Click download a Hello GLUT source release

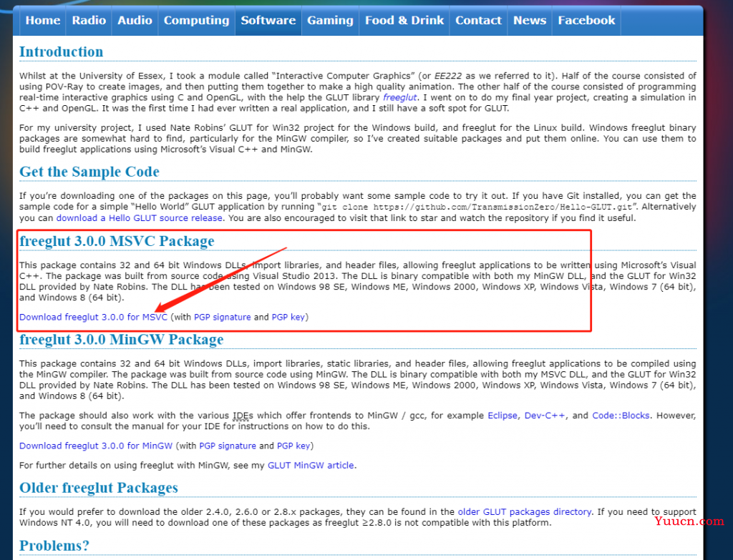click(140, 218)
